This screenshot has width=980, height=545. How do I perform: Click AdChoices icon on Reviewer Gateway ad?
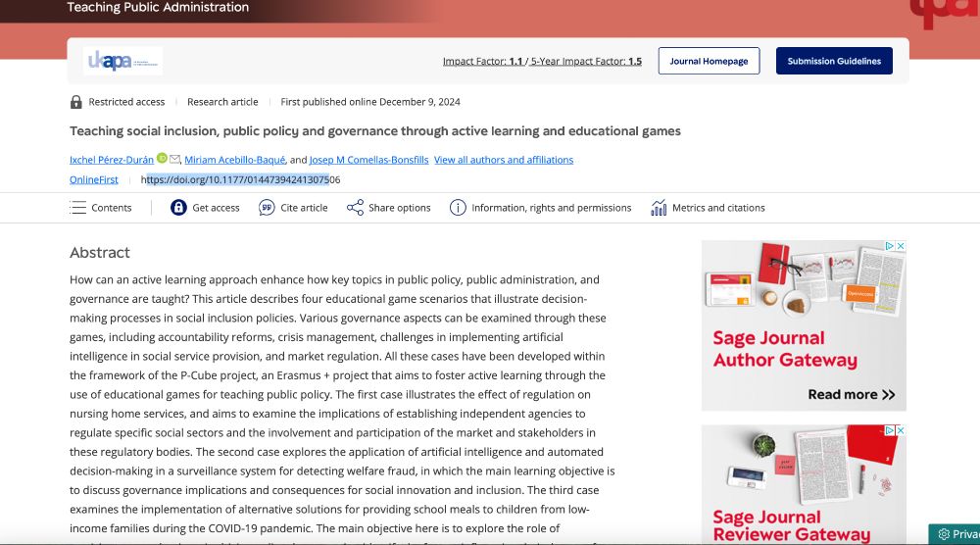coord(890,430)
